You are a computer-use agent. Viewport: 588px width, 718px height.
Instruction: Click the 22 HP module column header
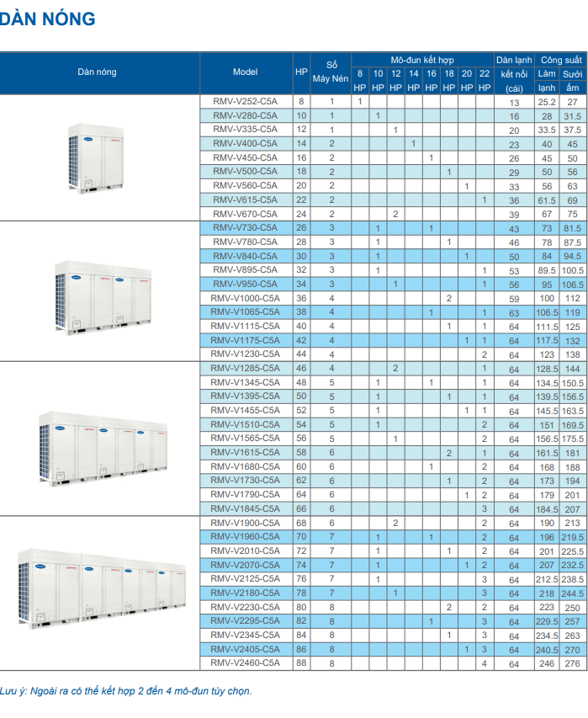pyautogui.click(x=485, y=81)
